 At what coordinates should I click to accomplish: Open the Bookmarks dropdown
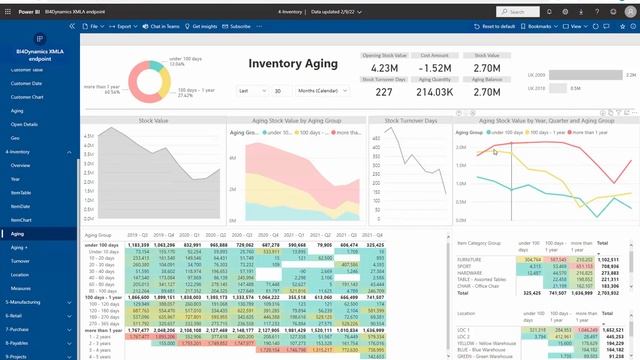539,26
